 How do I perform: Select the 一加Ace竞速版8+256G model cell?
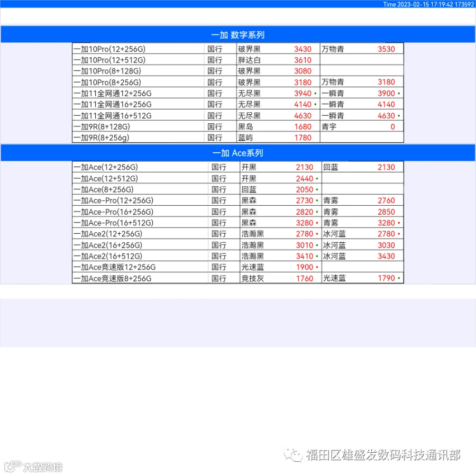[140, 278]
